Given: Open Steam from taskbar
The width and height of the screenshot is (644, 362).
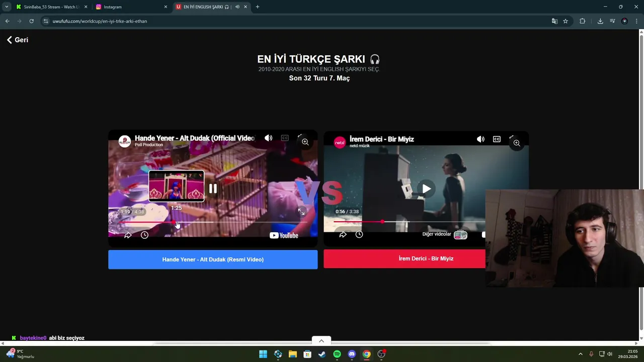Looking at the screenshot, I should pos(322,354).
